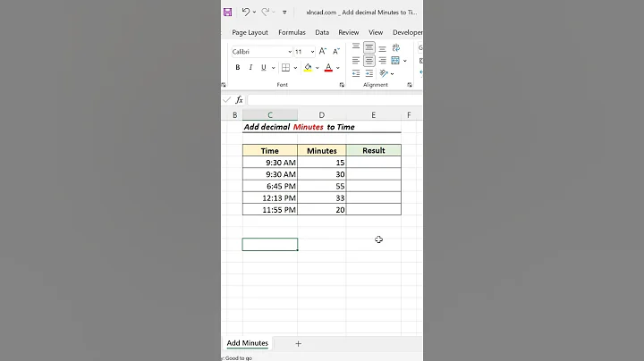Expand the Orientation dropdown arrow
Viewport: 644px width, 361px height.
pos(393,74)
